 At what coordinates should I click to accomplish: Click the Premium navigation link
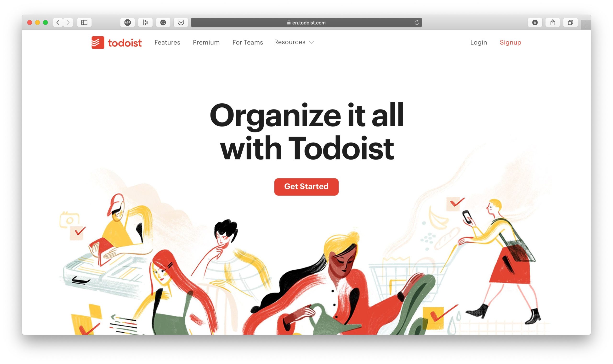click(206, 42)
